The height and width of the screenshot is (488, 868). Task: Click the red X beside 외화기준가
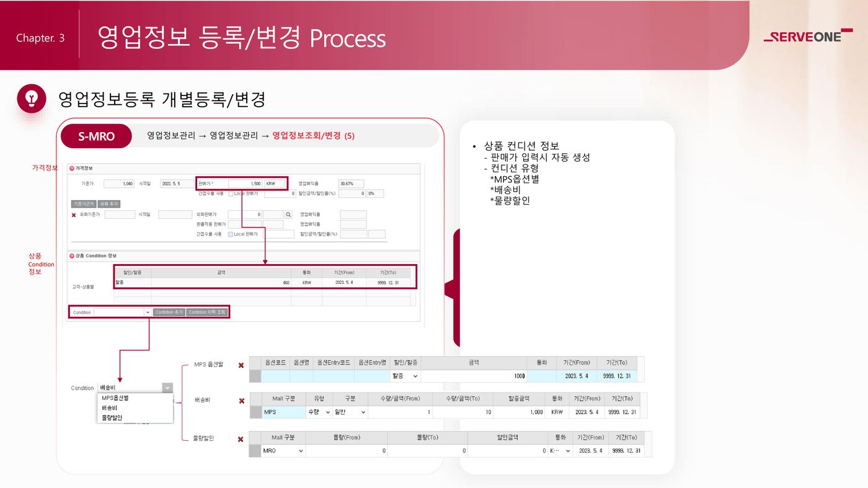[74, 215]
